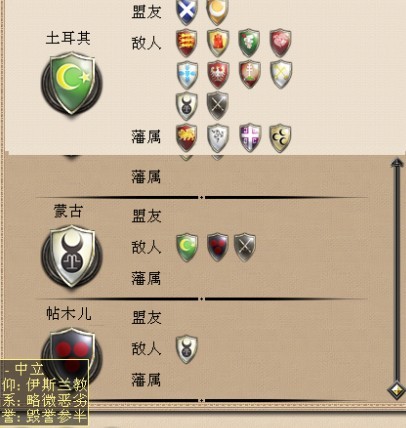Click the red-dotted Timurid shield in Mongol enemies
Image resolution: width=406 pixels, height=428 pixels.
(218, 247)
